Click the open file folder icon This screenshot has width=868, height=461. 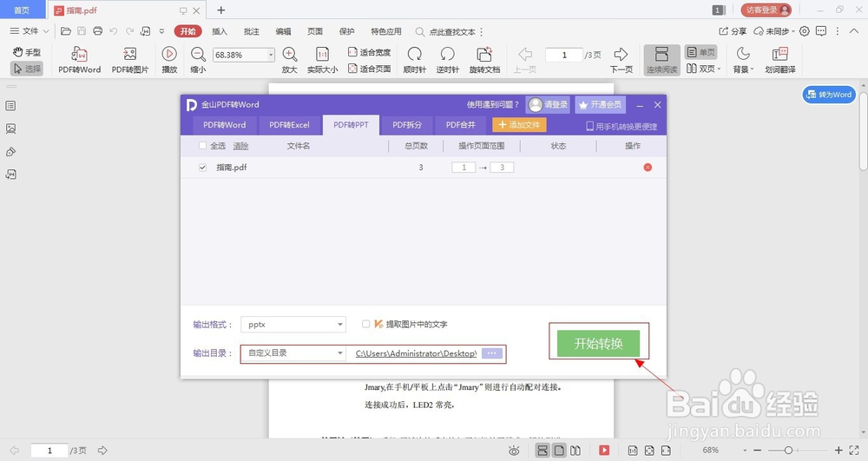(x=66, y=31)
